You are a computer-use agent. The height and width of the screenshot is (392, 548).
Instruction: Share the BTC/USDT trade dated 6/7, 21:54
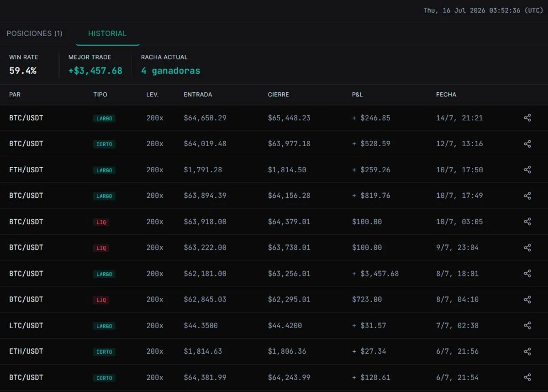tap(527, 377)
